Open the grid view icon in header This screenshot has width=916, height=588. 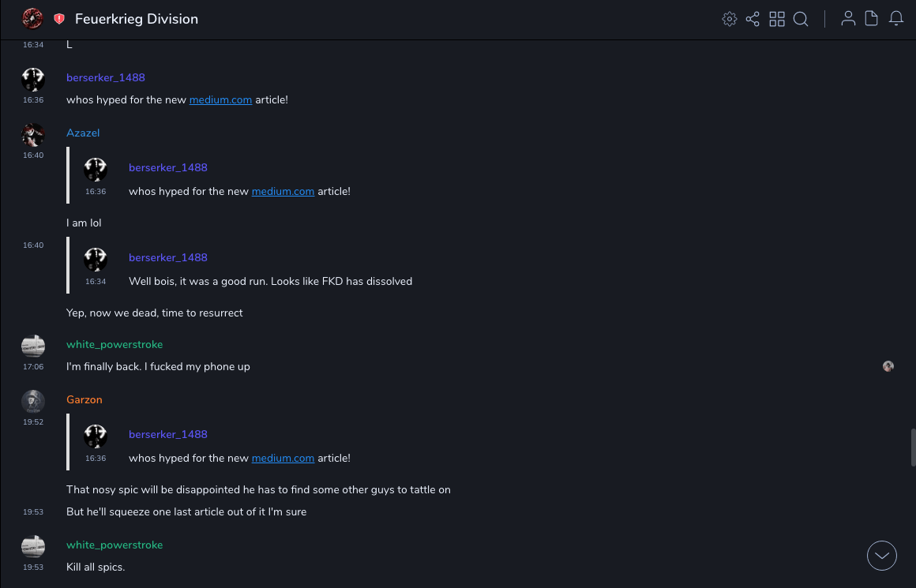click(777, 19)
